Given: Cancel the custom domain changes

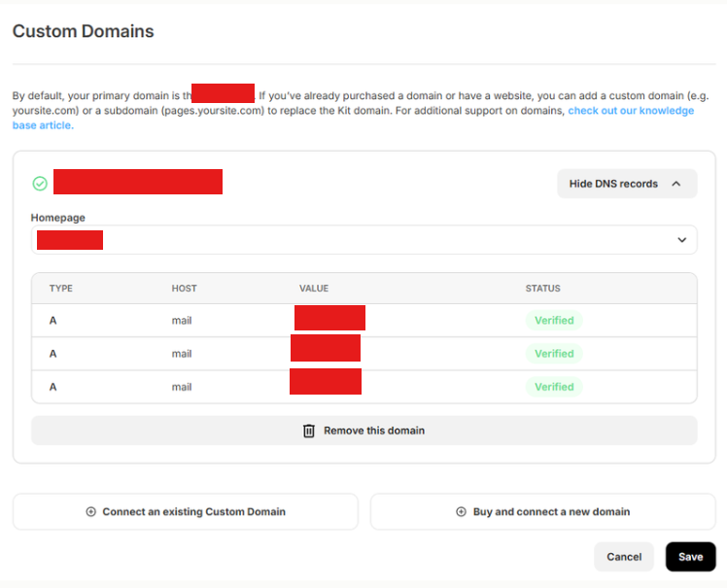Looking at the screenshot, I should tap(624, 557).
